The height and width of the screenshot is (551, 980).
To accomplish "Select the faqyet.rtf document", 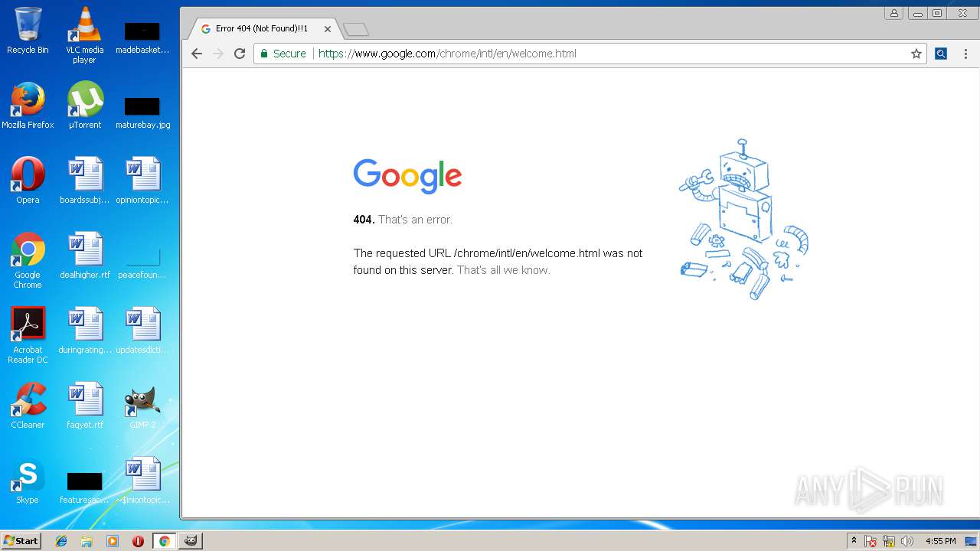I will tap(85, 406).
